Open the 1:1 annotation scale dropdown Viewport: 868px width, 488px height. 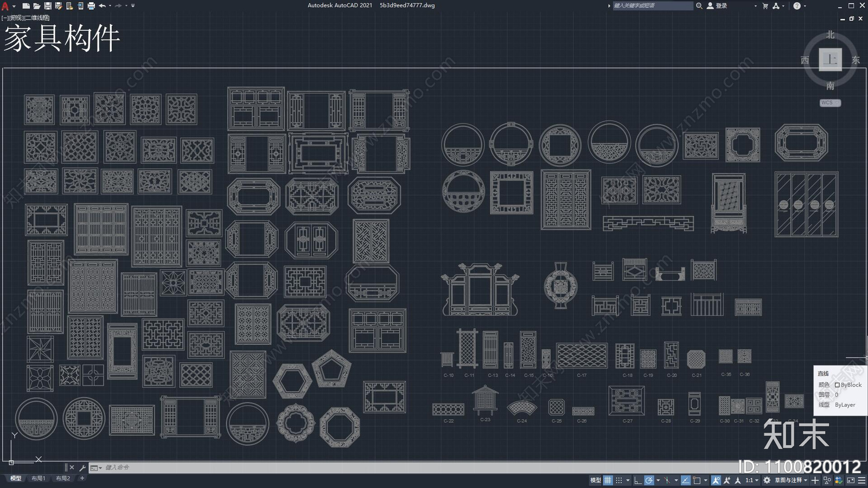751,480
